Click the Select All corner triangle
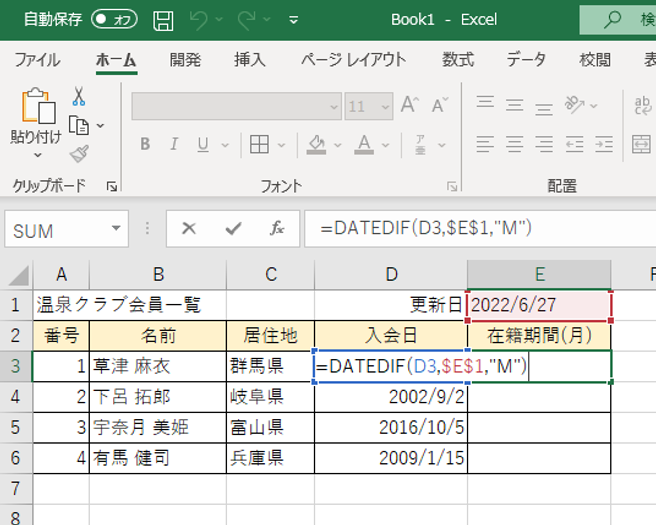The image size is (656, 525). point(17,274)
